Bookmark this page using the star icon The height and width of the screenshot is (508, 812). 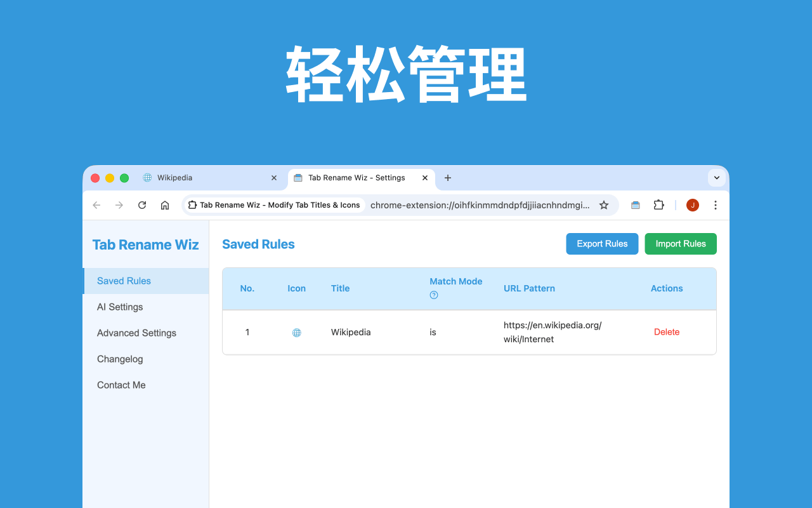[x=604, y=204]
